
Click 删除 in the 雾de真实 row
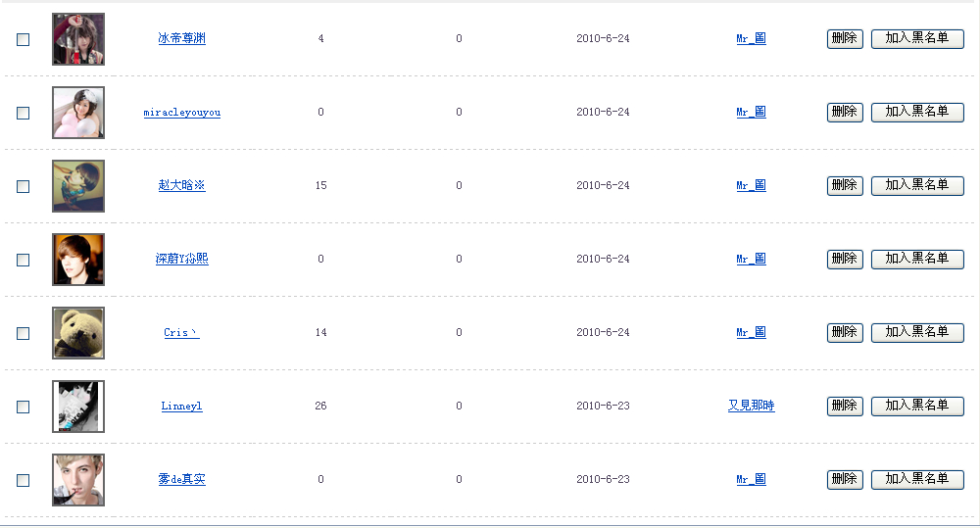pyautogui.click(x=845, y=479)
